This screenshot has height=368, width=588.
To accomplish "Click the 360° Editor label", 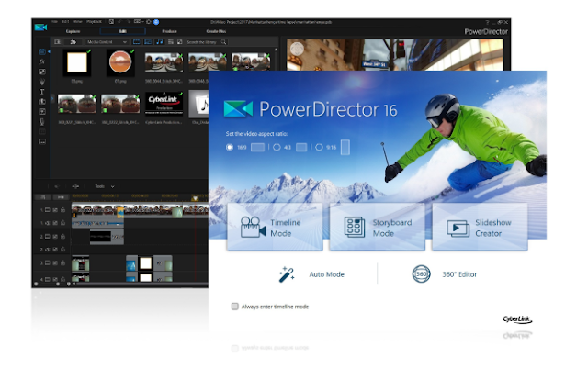I will point(459,274).
